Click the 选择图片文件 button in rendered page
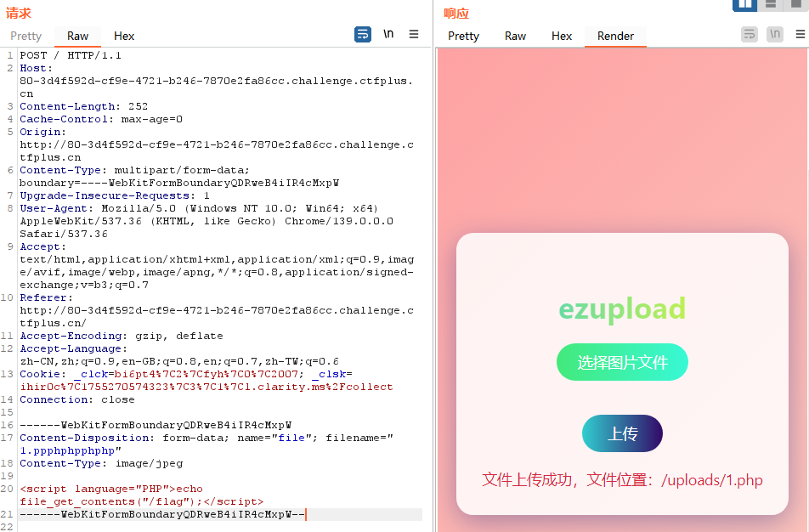The width and height of the screenshot is (809, 532). tap(622, 362)
